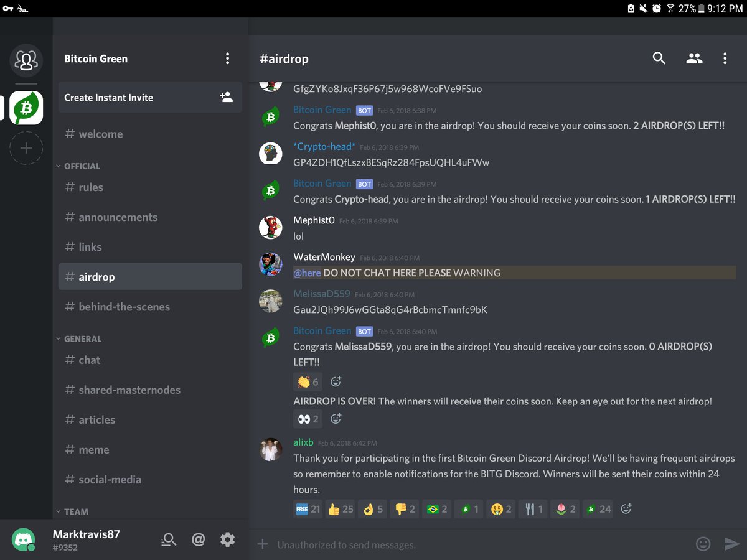This screenshot has width=747, height=560.
Task: Open quick switcher search icon by Marktravis87
Action: click(168, 539)
